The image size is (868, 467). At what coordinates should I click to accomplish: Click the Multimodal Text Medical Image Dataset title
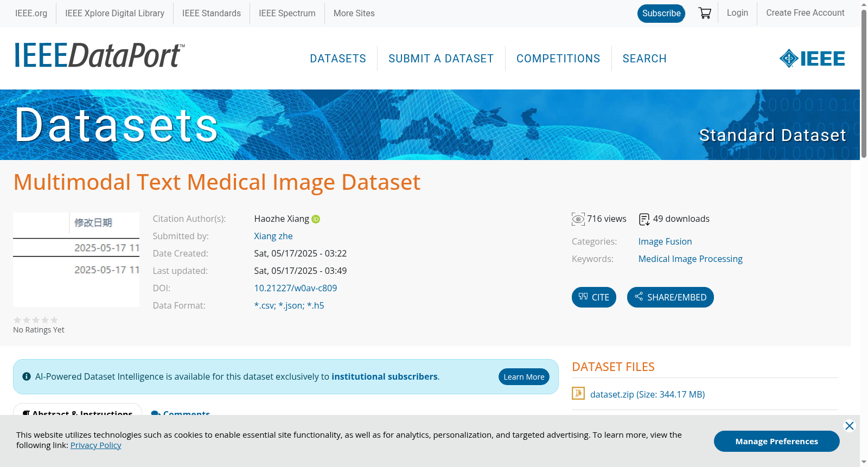tap(217, 182)
